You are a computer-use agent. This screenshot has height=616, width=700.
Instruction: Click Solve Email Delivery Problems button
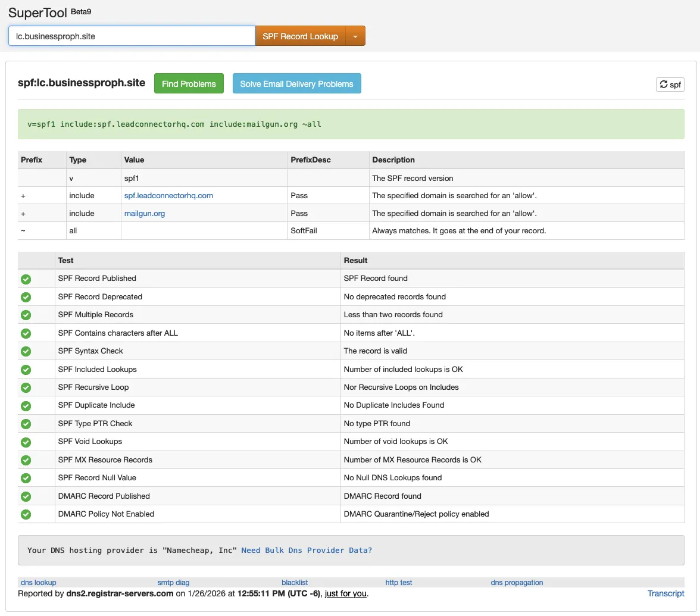[x=296, y=84]
